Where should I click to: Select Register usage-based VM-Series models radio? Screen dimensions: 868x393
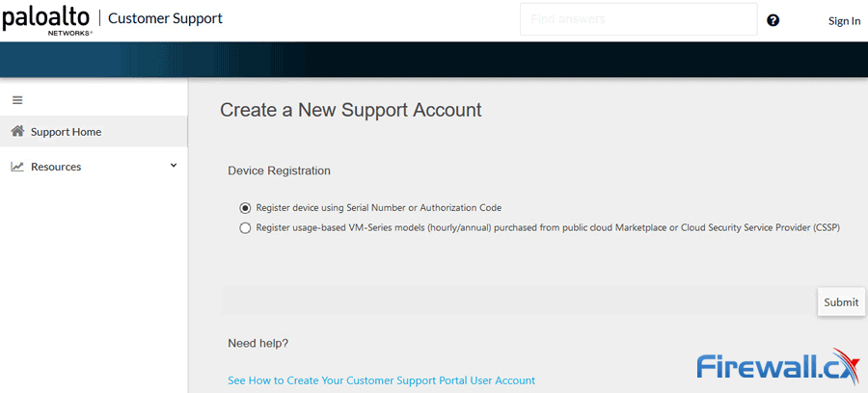coord(245,228)
